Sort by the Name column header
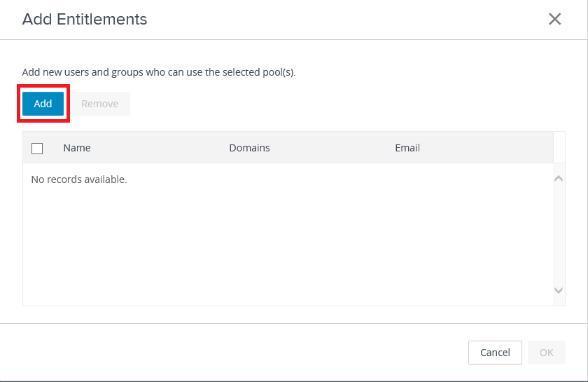The width and height of the screenshot is (588, 382). click(77, 148)
